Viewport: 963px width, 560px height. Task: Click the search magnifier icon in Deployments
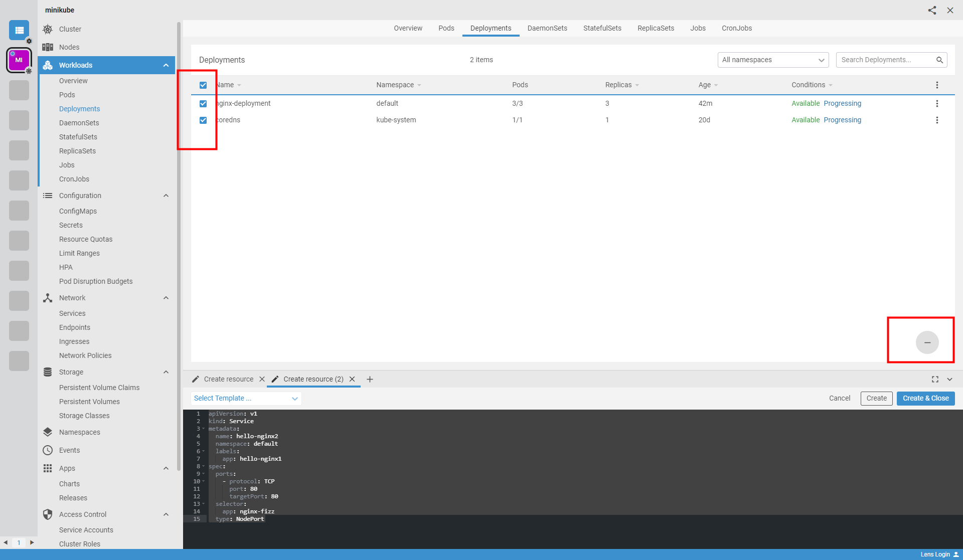point(939,60)
